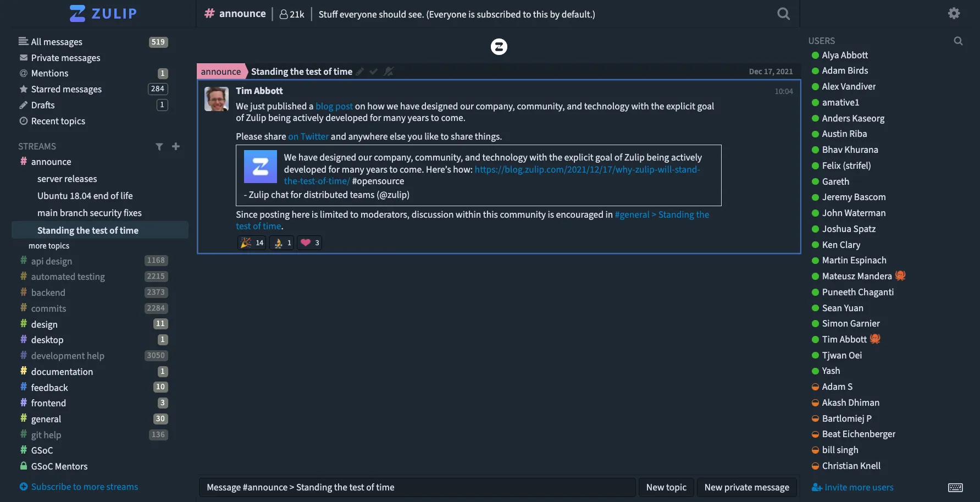Open the api design stream
The image size is (980, 502).
click(52, 261)
